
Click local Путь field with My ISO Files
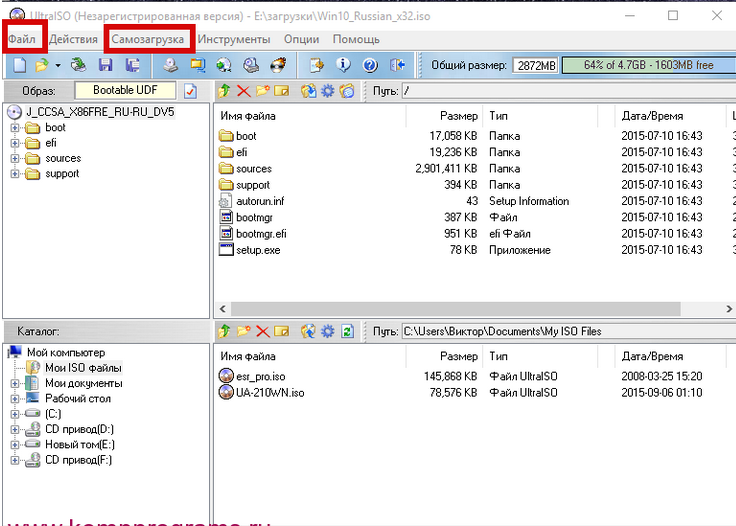pyautogui.click(x=569, y=331)
